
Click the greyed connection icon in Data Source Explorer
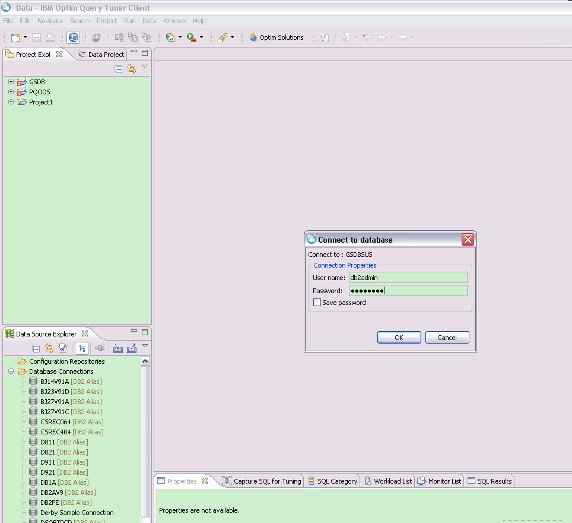[100, 348]
